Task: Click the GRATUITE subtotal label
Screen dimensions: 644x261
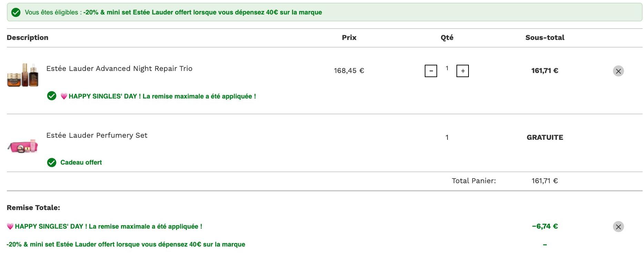Action: (x=545, y=137)
